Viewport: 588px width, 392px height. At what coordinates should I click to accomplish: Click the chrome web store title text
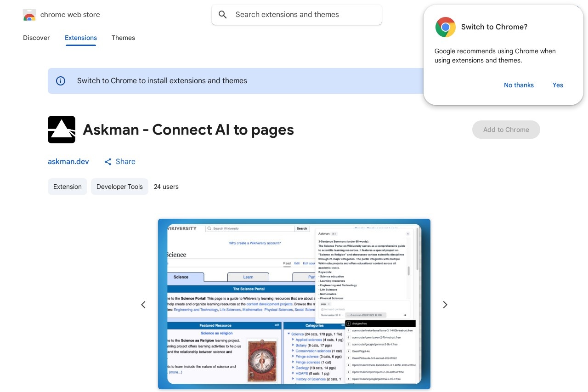[70, 15]
